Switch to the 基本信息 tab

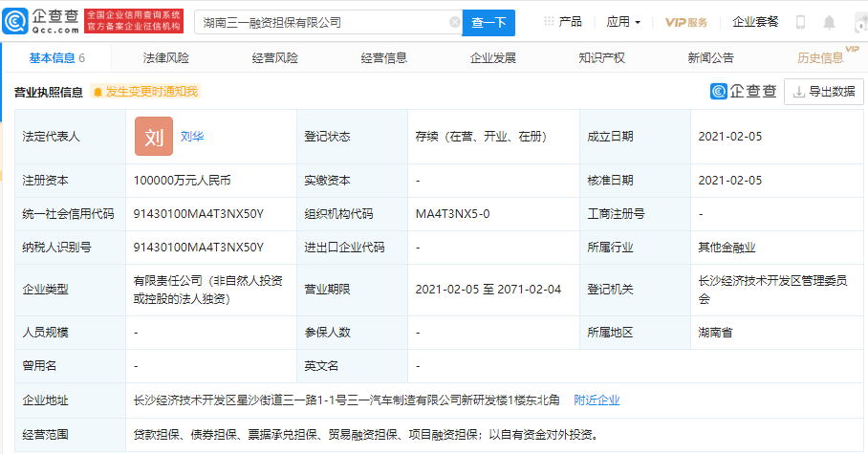(x=57, y=57)
